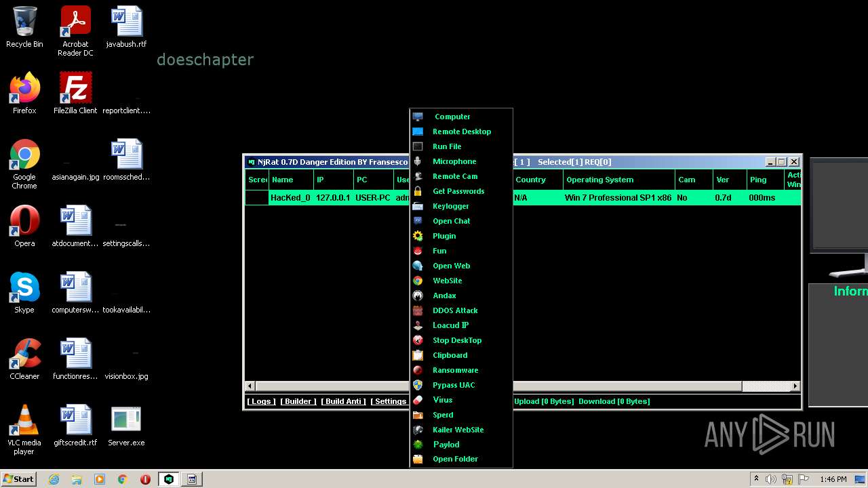Click the folder icon beside Sperd
The image size is (868, 488).
418,415
